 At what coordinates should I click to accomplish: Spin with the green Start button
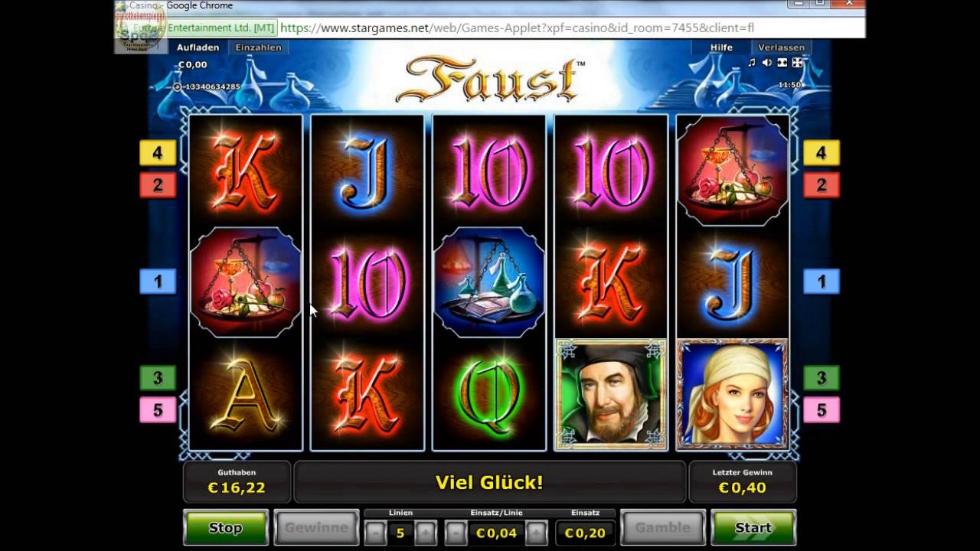(x=754, y=527)
